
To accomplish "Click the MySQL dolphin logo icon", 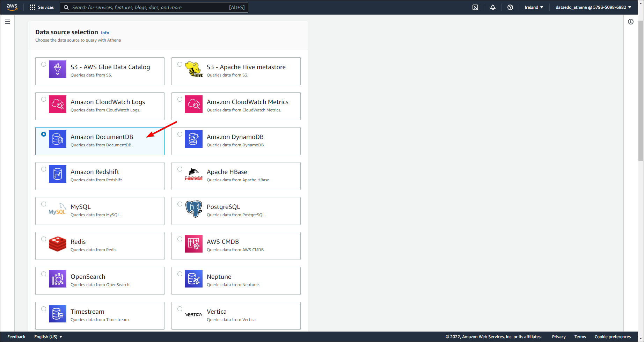I will (57, 209).
